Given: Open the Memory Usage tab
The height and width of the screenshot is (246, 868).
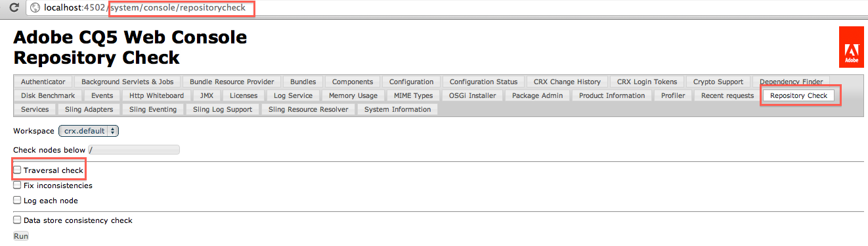Looking at the screenshot, I should tap(353, 95).
